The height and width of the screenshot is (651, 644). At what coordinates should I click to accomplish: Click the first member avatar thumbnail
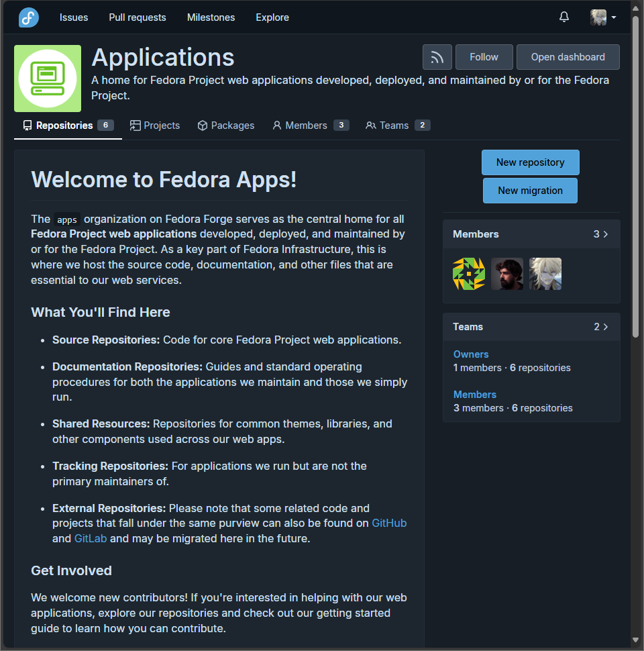(x=468, y=274)
